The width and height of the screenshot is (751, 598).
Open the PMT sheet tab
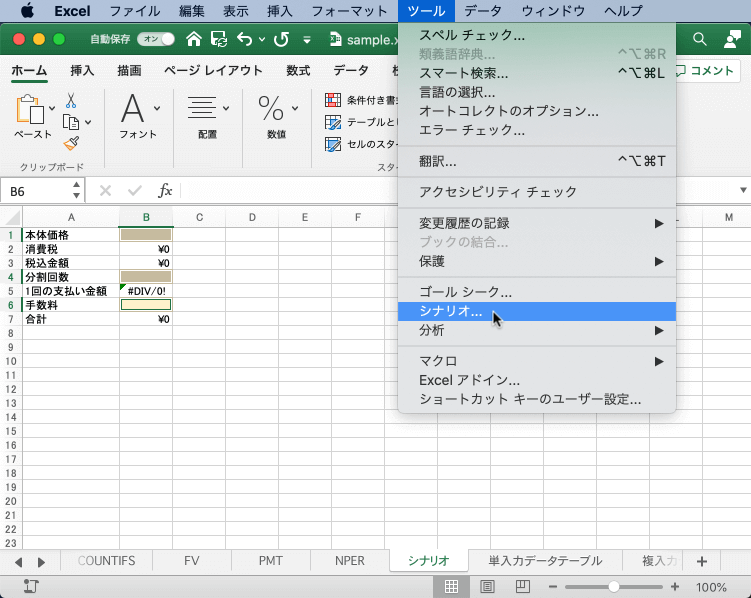[x=271, y=561]
